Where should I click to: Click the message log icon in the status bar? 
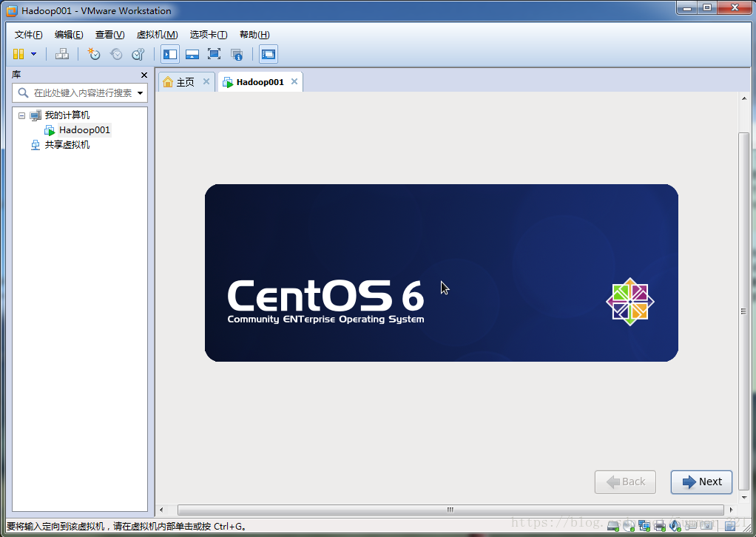(730, 525)
